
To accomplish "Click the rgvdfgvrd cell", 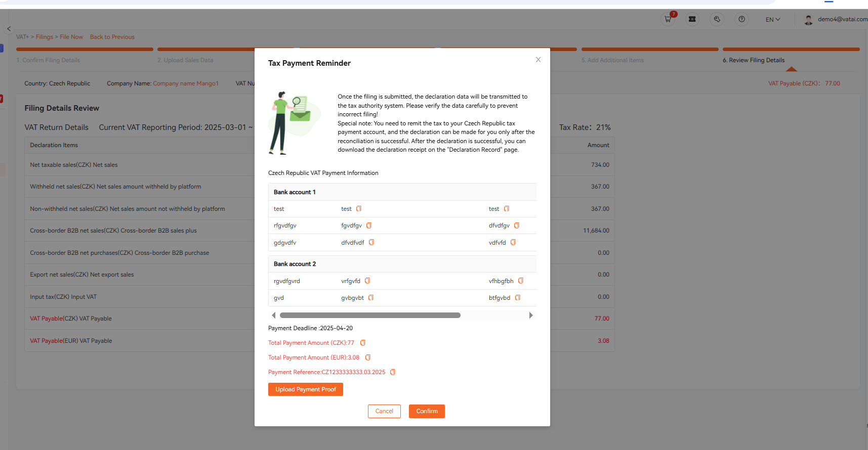I will point(287,281).
